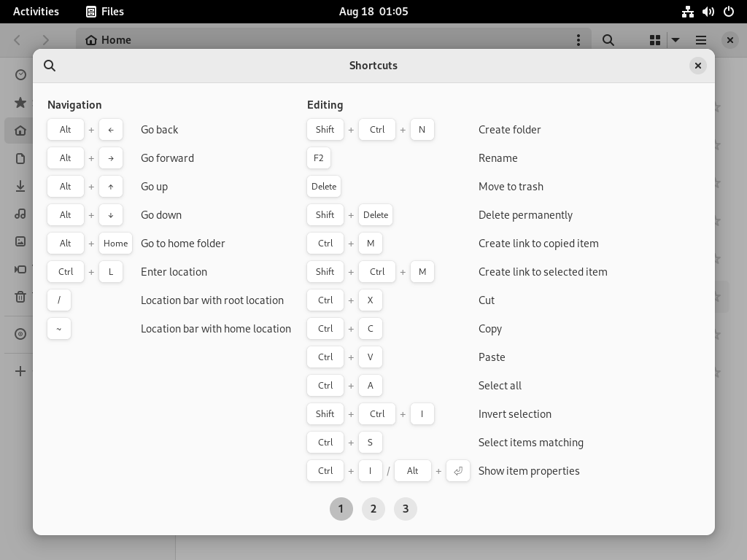Click the 'Create folder' shortcut label
The width and height of the screenshot is (747, 560).
pyautogui.click(x=510, y=130)
